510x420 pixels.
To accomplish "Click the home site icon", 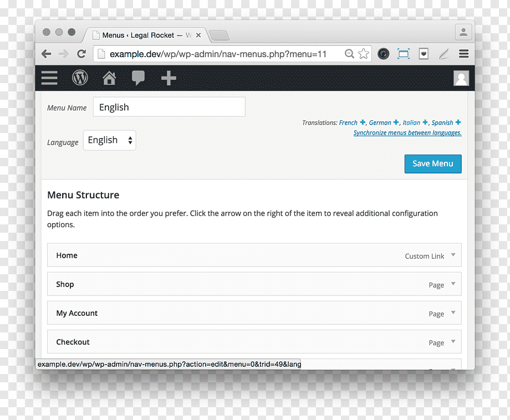I will 109,78.
